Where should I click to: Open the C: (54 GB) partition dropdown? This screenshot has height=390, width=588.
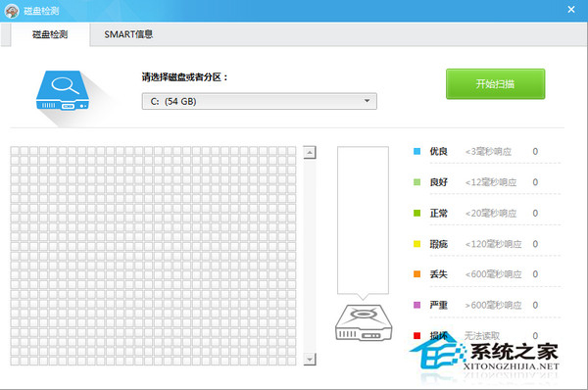[x=259, y=101]
